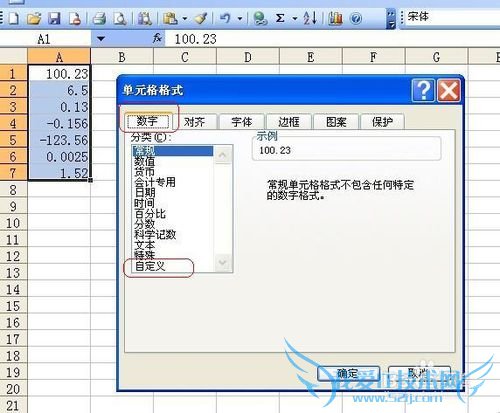This screenshot has height=413, width=500.
Task: Click the New workbook icon
Action: (14, 18)
